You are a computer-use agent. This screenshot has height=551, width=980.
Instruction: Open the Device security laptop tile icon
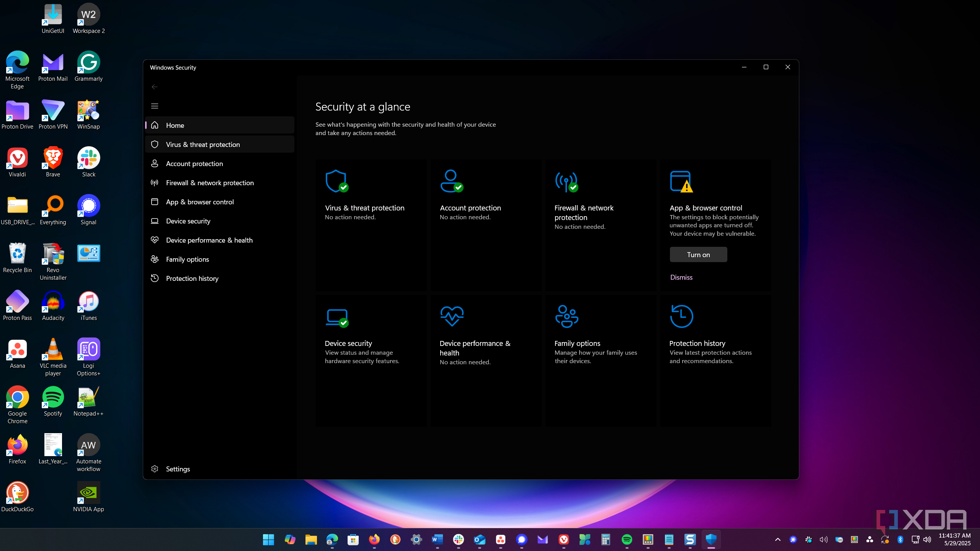[x=337, y=317]
